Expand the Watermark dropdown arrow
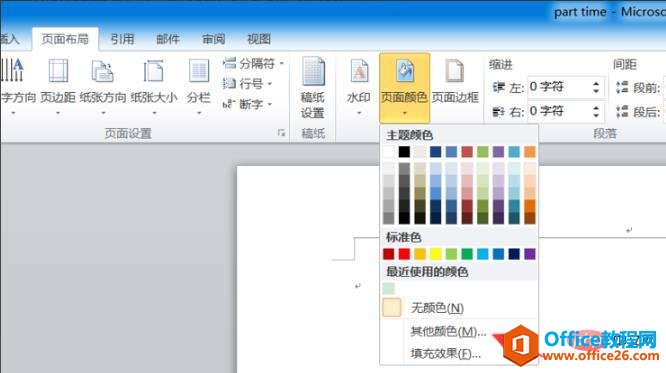Image resolution: width=666 pixels, height=373 pixels. pos(359,113)
